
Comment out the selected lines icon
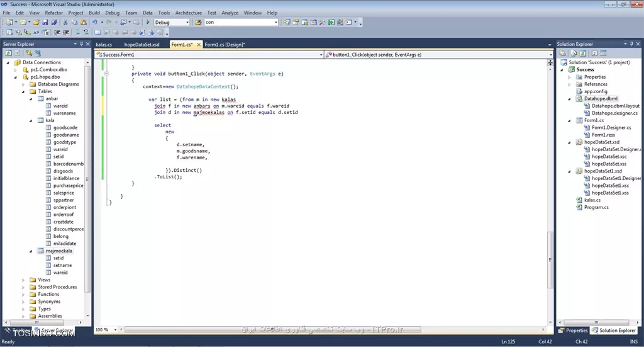[77, 32]
